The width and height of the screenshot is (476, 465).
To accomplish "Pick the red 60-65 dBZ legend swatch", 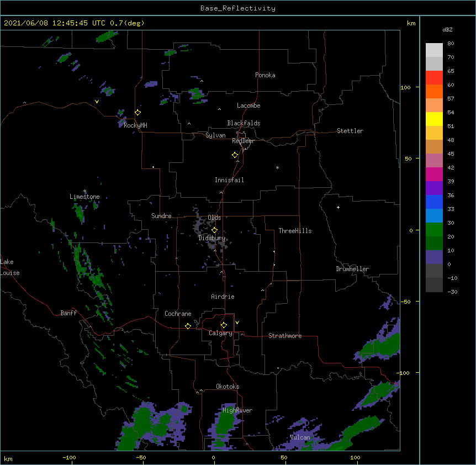I will click(x=434, y=78).
